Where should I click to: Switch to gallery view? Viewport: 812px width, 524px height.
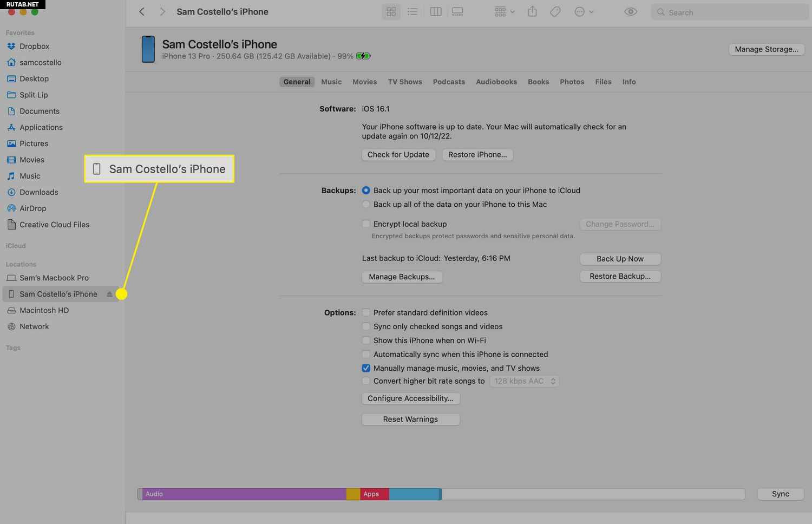tap(457, 11)
